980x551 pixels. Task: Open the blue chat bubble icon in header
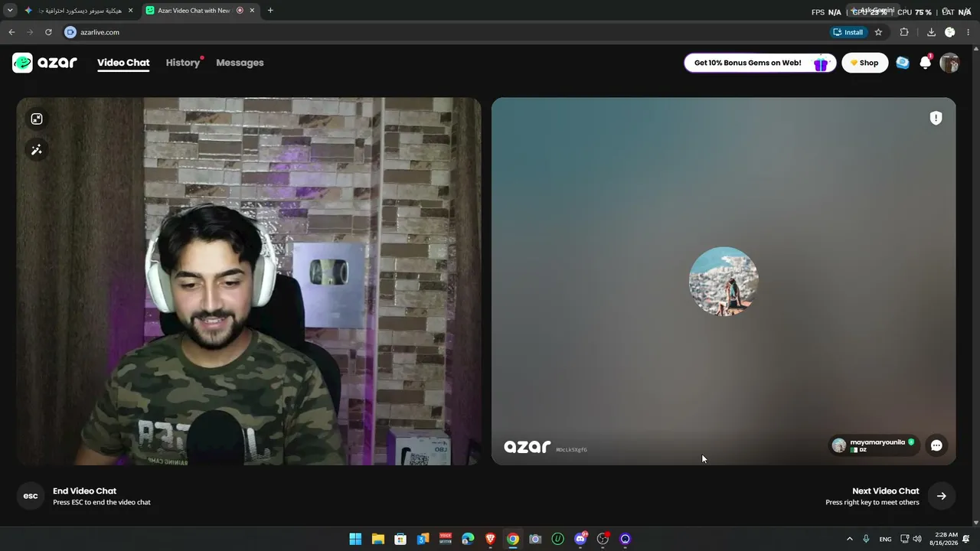tap(903, 63)
